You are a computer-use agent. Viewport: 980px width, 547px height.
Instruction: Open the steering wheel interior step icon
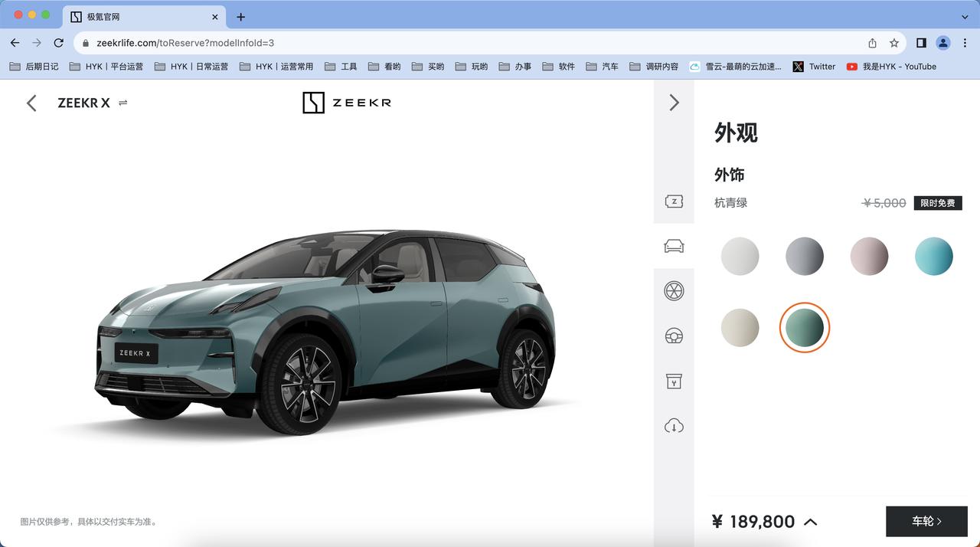[674, 336]
